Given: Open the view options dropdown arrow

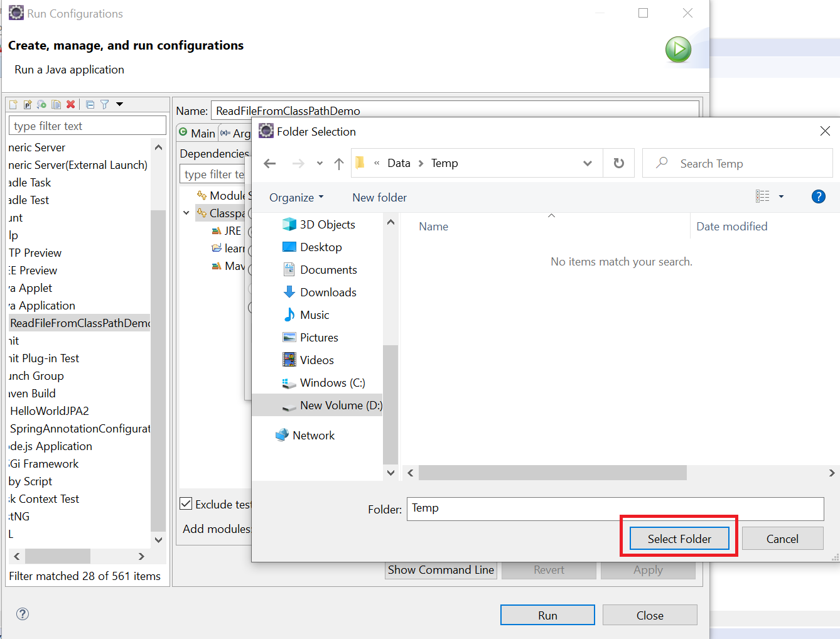Looking at the screenshot, I should click(781, 196).
